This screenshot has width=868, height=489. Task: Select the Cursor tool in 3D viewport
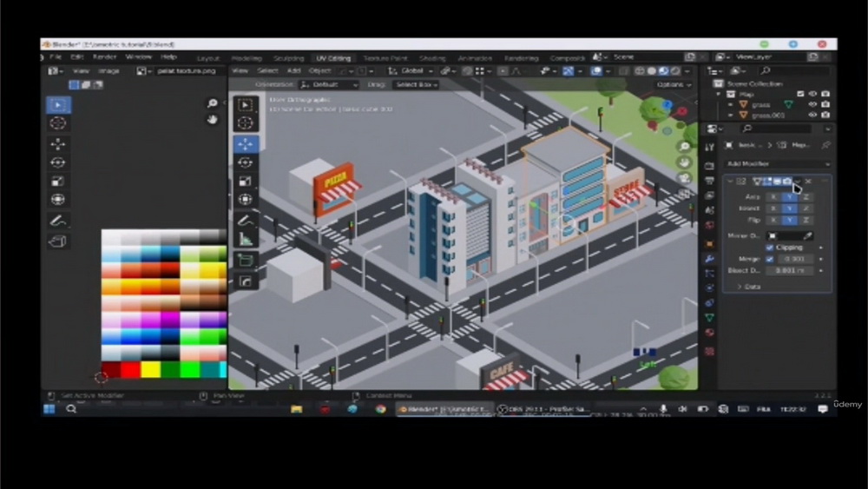coord(246,123)
